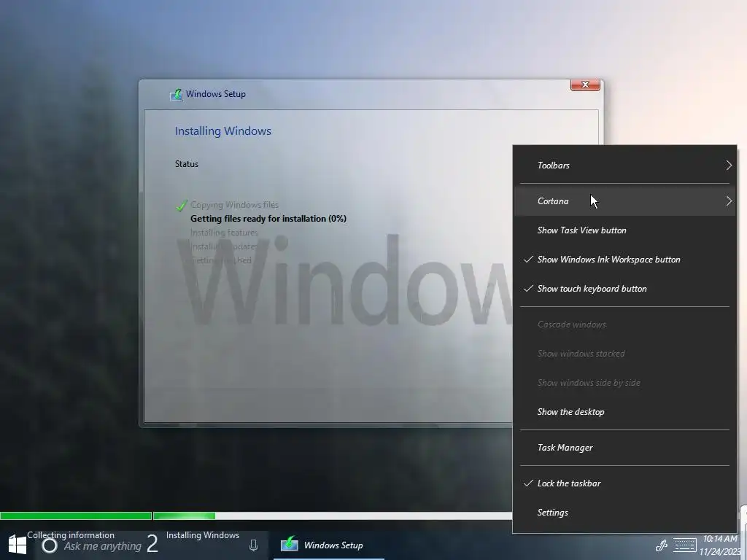Click Installing Windows step 2 label

click(x=203, y=535)
